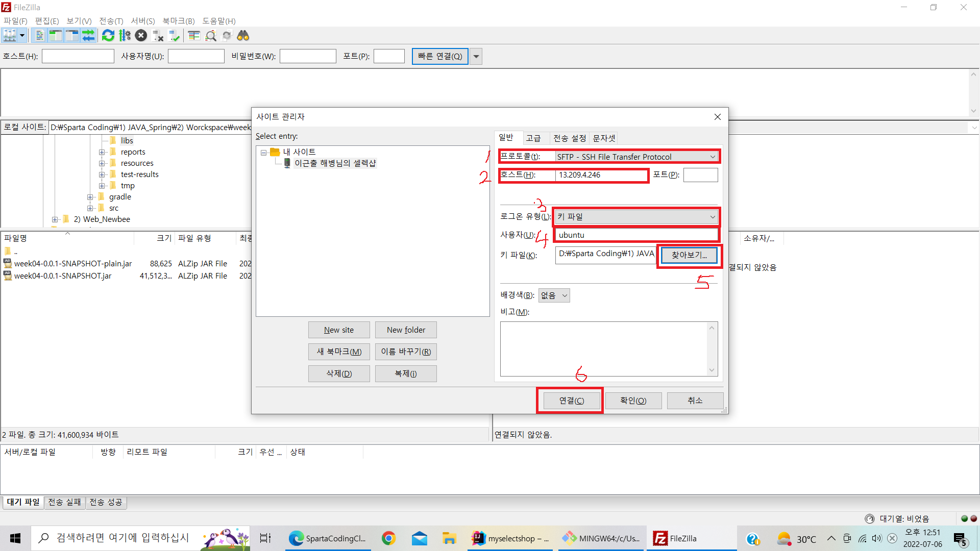
Task: Collapse the 내 사이트 folder in site tree
Action: (263, 153)
